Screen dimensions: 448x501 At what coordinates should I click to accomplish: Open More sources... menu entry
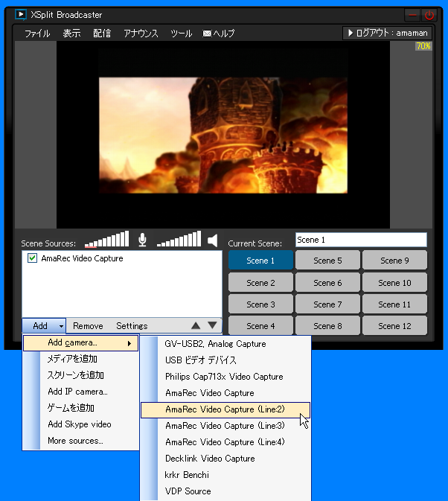(x=80, y=441)
